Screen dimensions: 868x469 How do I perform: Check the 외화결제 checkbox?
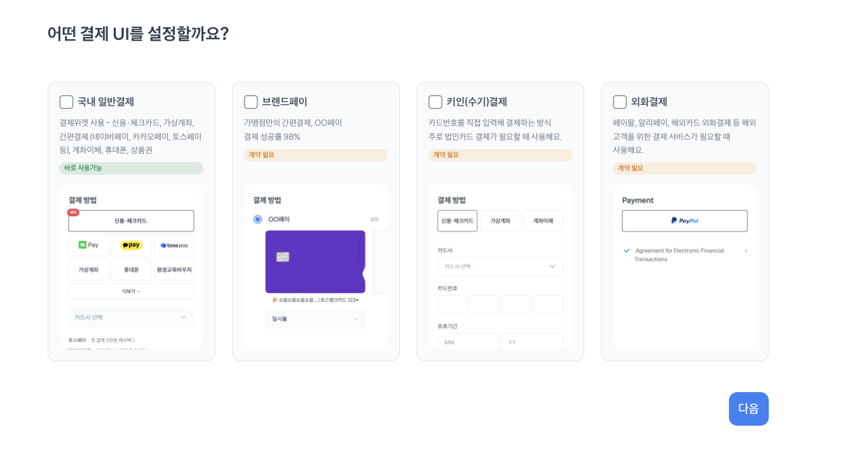tap(620, 102)
